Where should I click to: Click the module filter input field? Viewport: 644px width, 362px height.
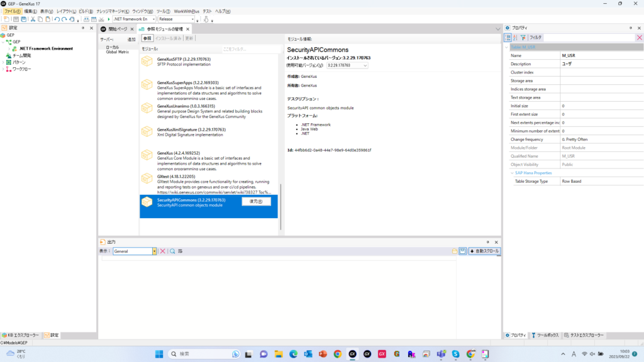coord(250,49)
